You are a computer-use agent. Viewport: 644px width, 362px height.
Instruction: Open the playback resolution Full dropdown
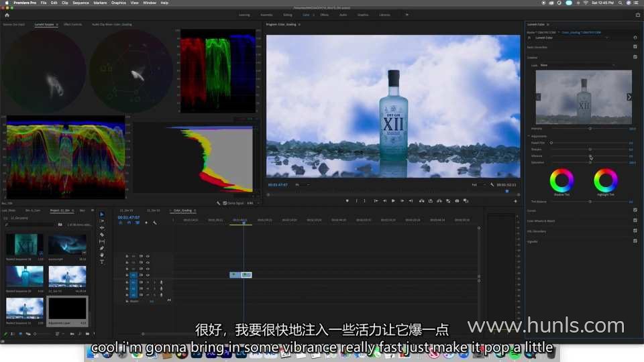coord(478,185)
